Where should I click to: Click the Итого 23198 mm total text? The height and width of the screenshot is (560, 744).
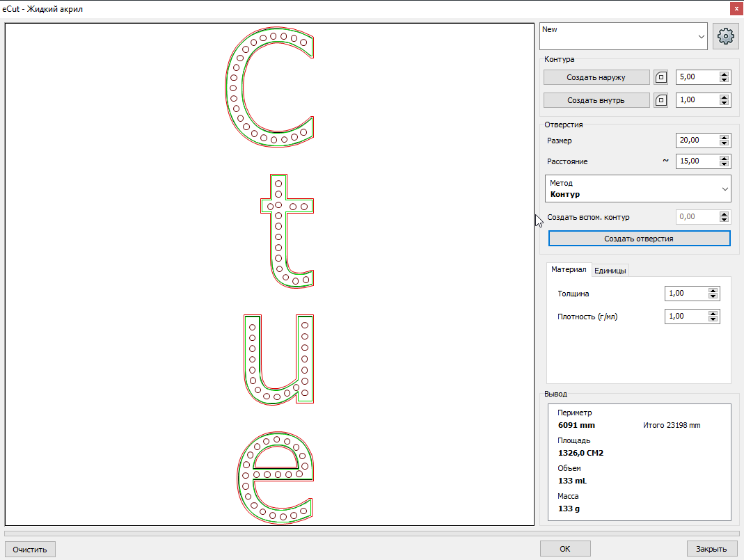672,425
